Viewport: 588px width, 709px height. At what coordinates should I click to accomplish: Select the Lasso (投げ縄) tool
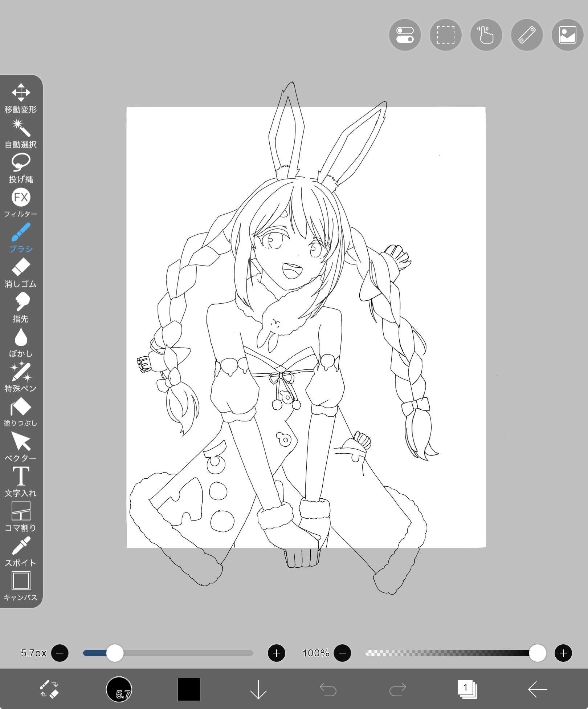pyautogui.click(x=21, y=168)
